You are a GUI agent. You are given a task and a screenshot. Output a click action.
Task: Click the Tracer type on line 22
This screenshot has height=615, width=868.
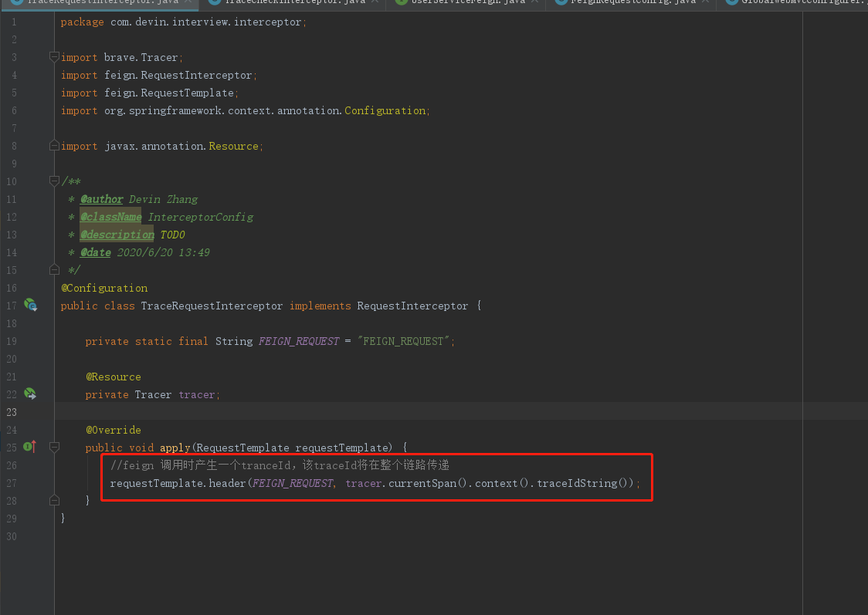click(x=153, y=394)
